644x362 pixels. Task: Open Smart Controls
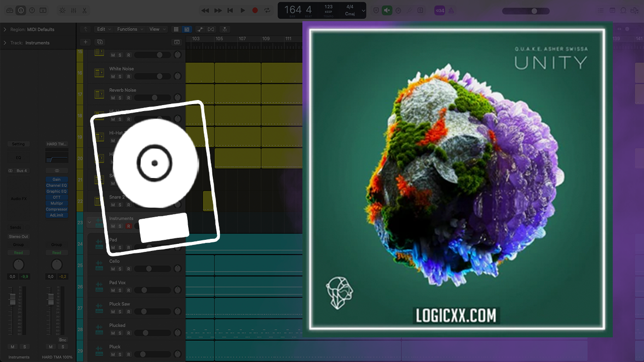(62, 10)
